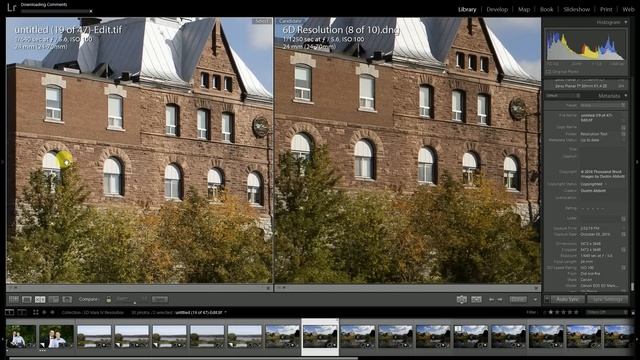Switch to Grid view in the toolbar

point(14,299)
